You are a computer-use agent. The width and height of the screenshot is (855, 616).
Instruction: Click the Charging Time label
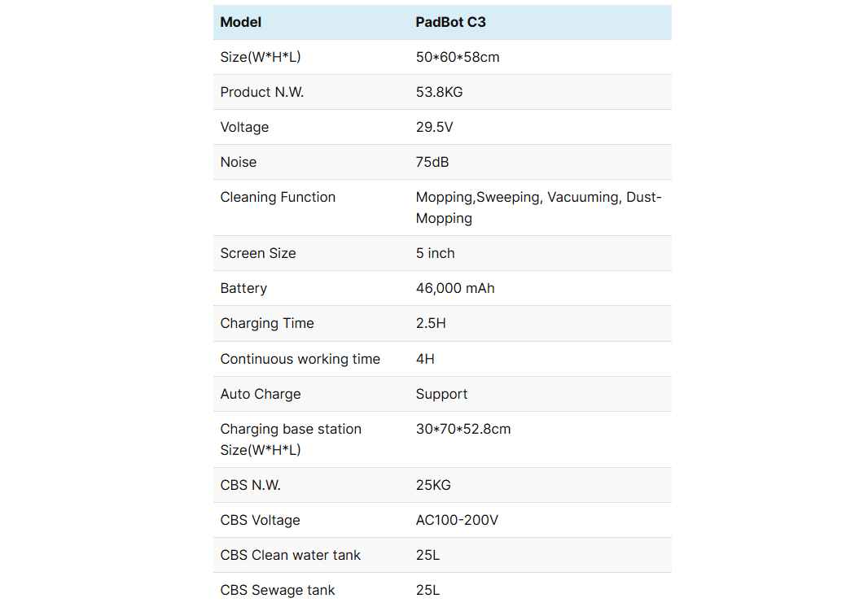(x=267, y=323)
